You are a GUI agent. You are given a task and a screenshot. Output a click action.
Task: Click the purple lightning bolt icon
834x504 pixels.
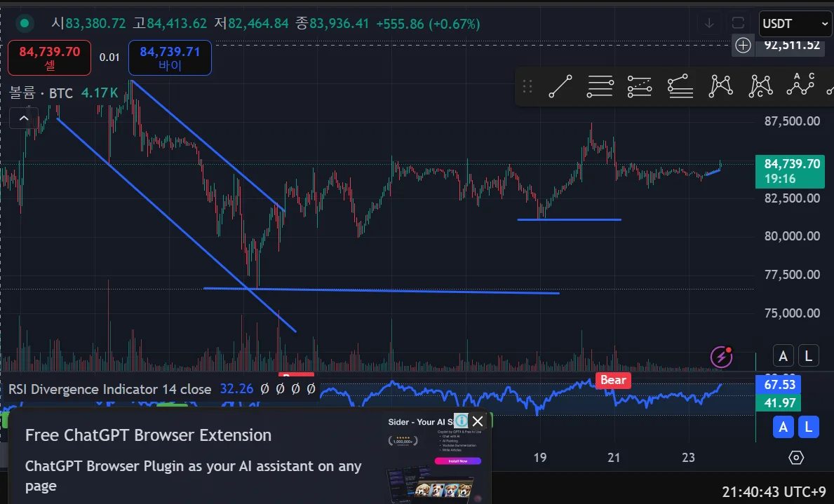pyautogui.click(x=721, y=357)
